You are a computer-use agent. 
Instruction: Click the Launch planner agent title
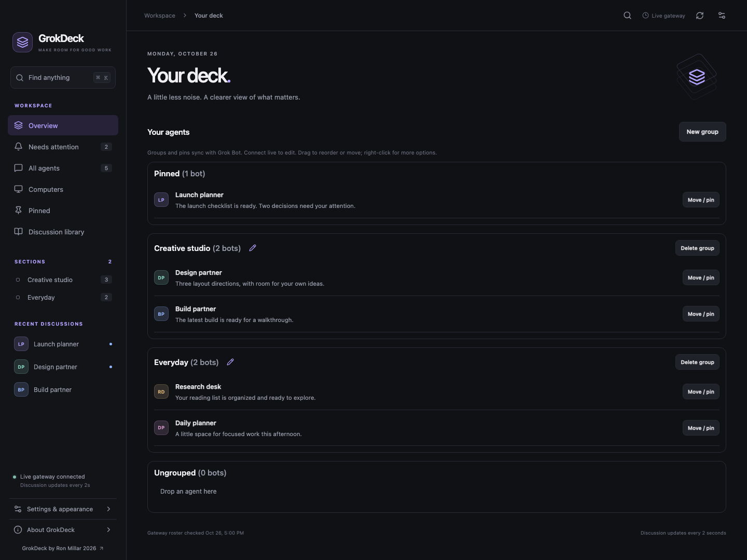point(199,194)
